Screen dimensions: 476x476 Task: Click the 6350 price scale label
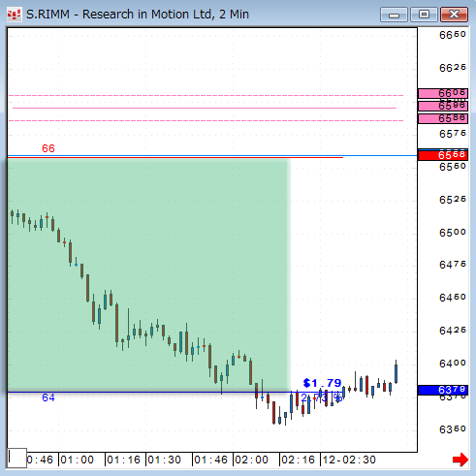(x=453, y=429)
